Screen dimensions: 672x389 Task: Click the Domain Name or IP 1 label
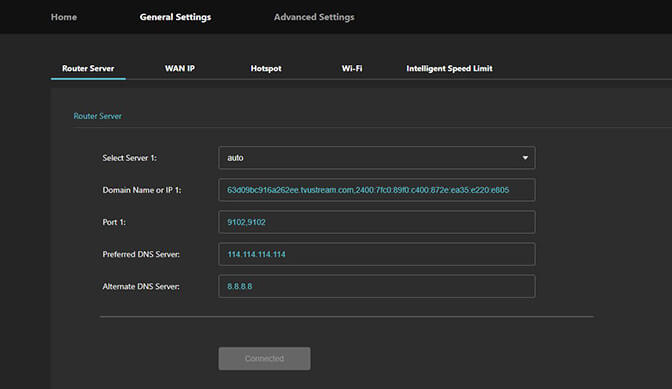141,190
